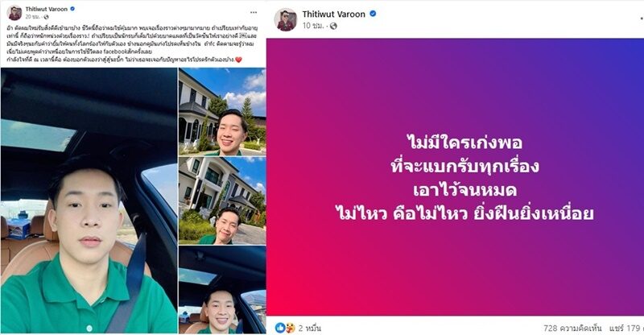Open the 20 ชม. timestamp link

[x=33, y=17]
